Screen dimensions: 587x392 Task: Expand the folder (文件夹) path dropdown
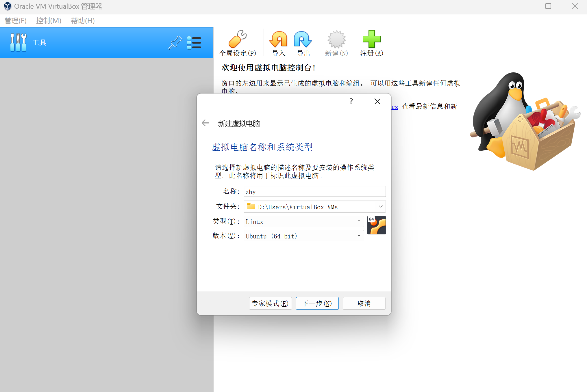tap(381, 206)
